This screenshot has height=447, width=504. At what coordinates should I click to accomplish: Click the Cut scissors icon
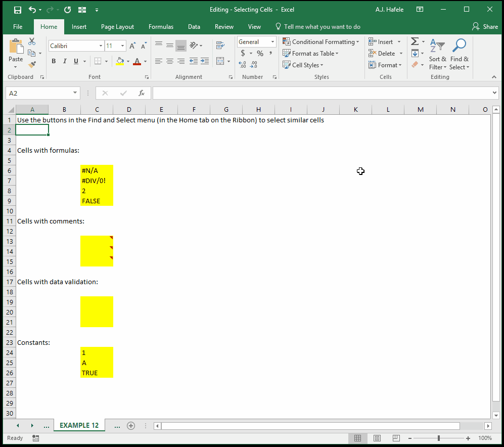pos(31,41)
